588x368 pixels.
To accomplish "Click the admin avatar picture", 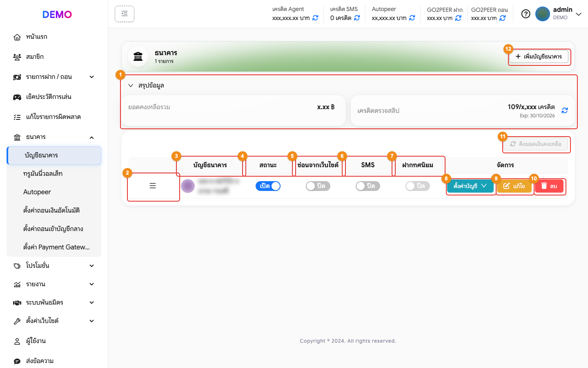I will point(543,14).
